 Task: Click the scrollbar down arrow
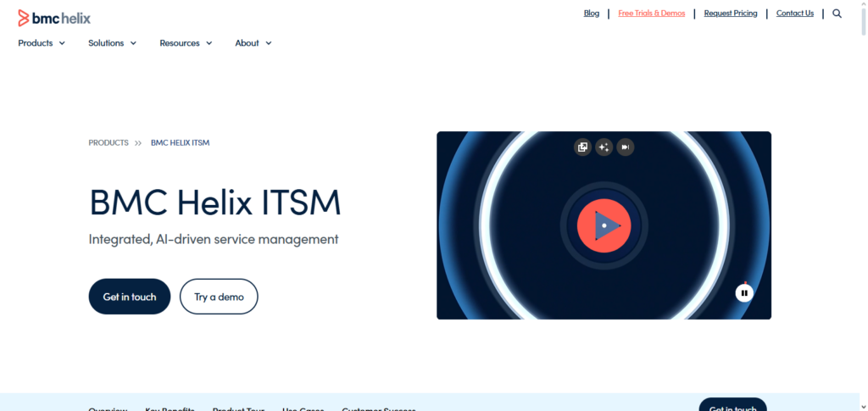[x=864, y=407]
